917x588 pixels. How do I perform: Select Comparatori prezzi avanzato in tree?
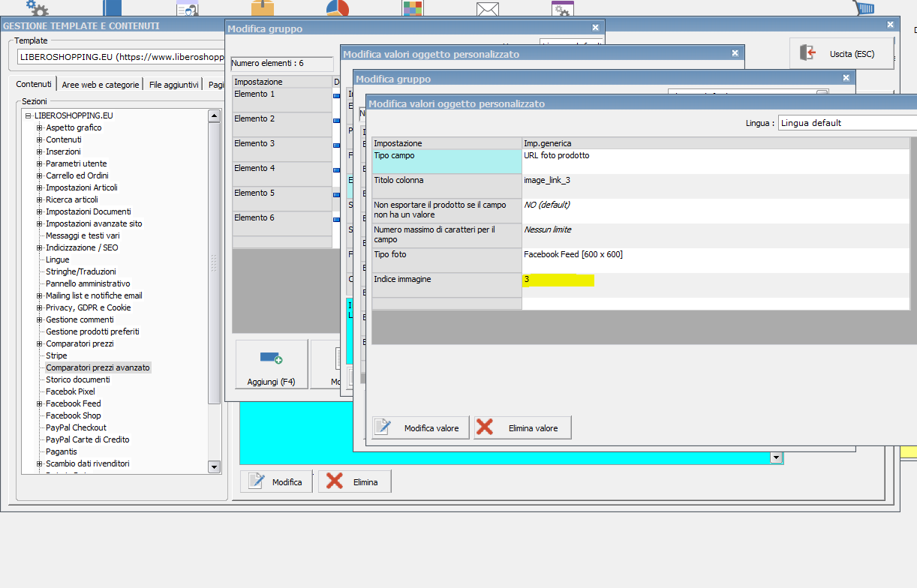(x=98, y=367)
